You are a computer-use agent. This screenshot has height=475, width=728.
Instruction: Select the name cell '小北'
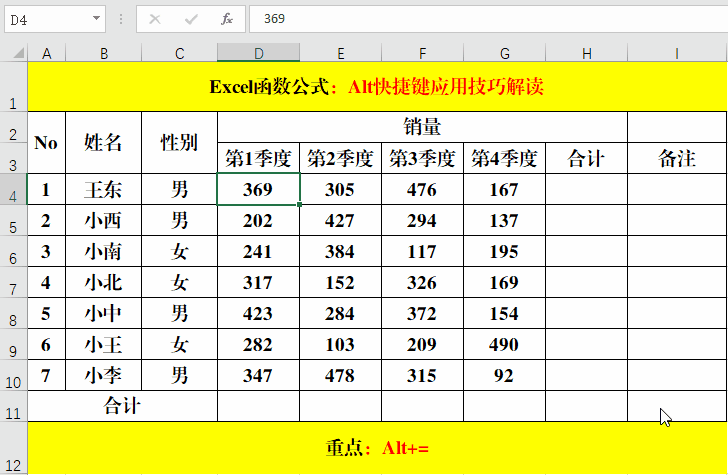tap(104, 282)
